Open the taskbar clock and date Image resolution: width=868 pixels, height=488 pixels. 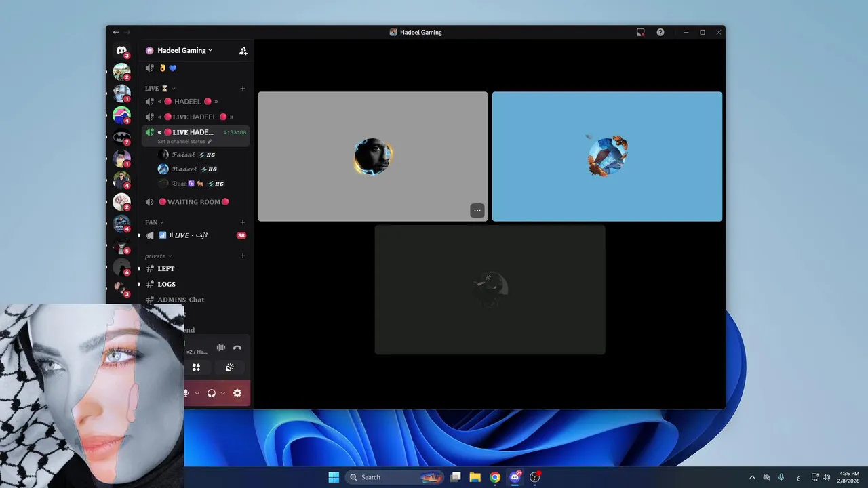[x=849, y=477]
